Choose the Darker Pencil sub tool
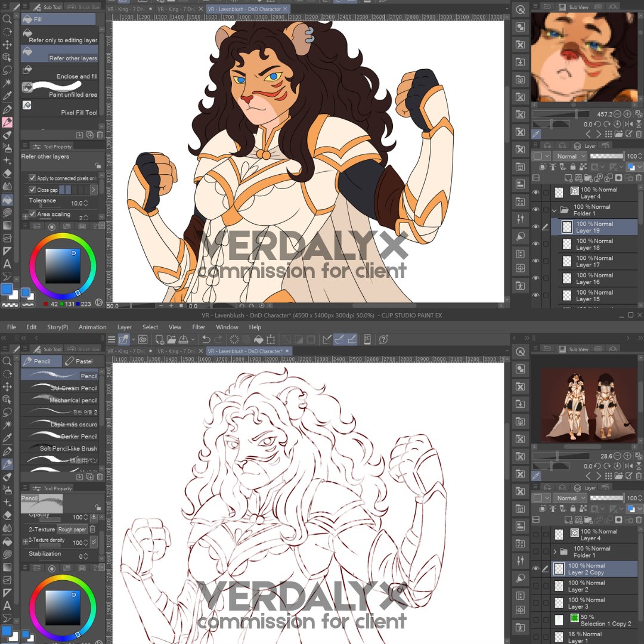Viewport: 644px width, 644px height. coord(61,436)
